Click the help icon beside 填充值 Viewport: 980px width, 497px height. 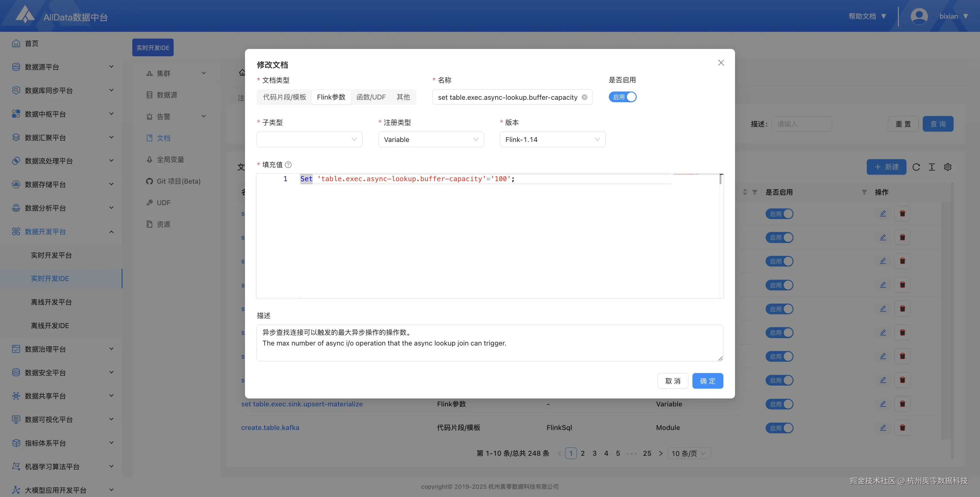pyautogui.click(x=288, y=164)
